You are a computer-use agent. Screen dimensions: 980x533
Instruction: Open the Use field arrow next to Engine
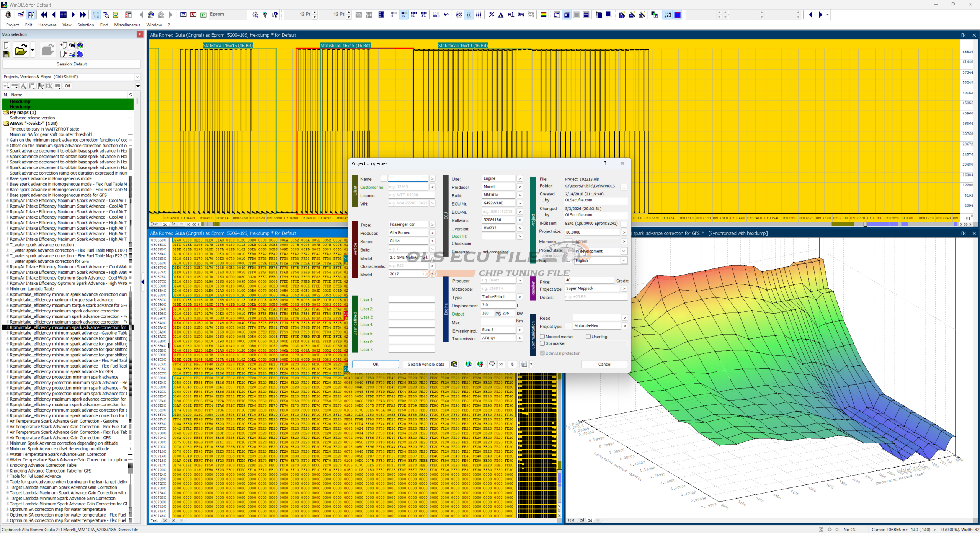(x=519, y=178)
